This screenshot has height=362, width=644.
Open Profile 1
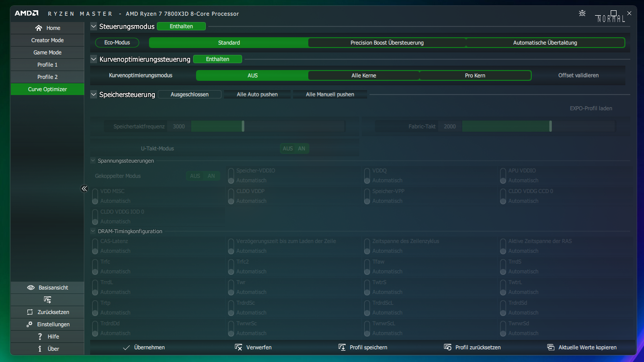(48, 65)
